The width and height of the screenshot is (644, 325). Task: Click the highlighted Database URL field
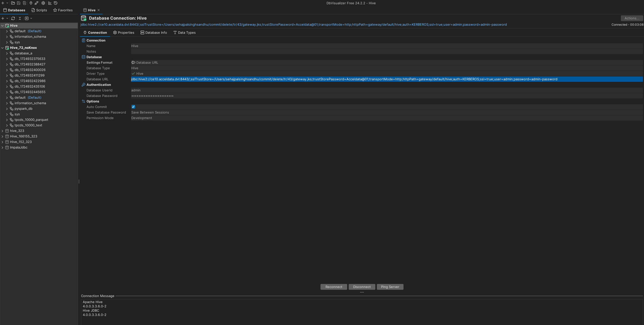387,79
